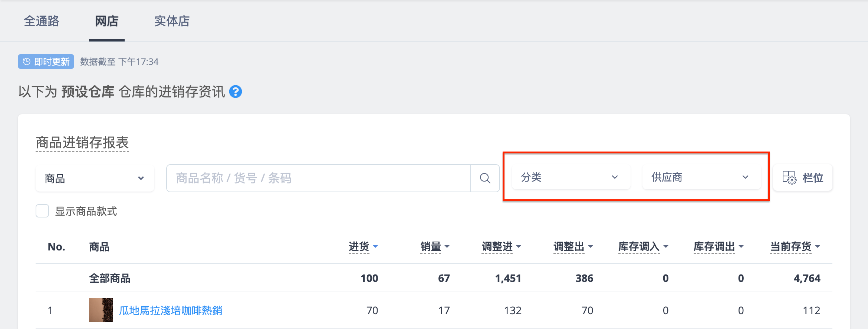Expand the 分类 dropdown
The width and height of the screenshot is (868, 329).
point(571,177)
